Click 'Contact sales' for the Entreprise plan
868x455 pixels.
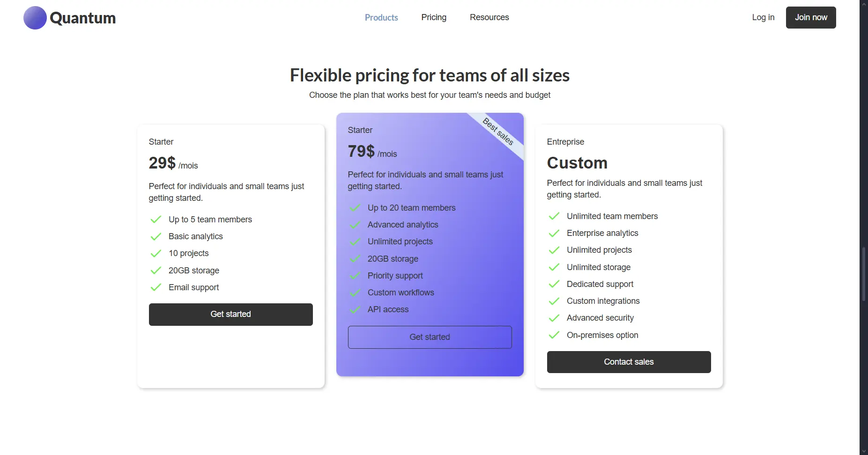629,362
